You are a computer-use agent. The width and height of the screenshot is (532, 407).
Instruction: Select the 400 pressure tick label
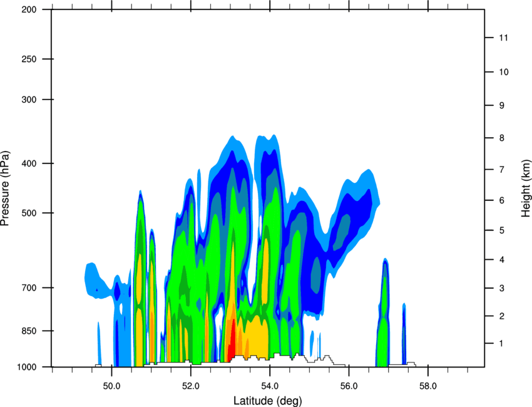(29, 163)
